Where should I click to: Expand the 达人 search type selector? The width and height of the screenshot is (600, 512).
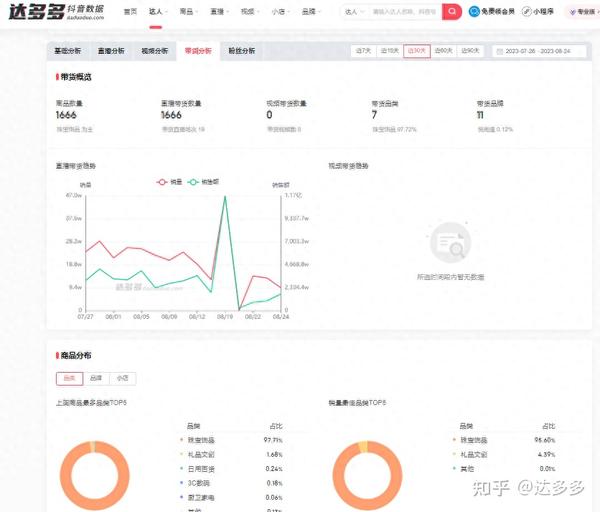354,12
